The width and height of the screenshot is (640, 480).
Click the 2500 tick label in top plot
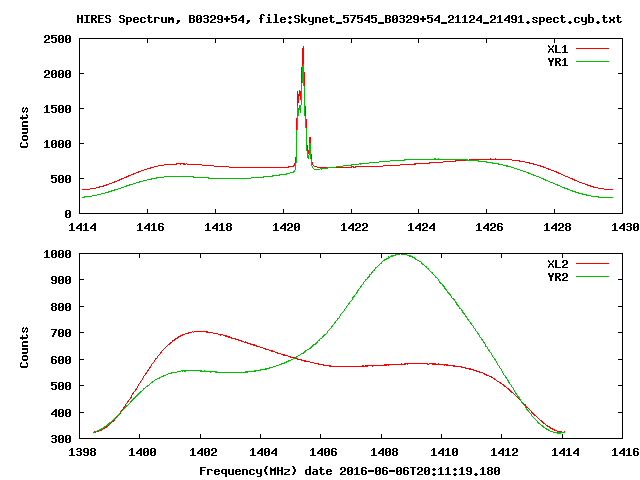click(x=58, y=39)
